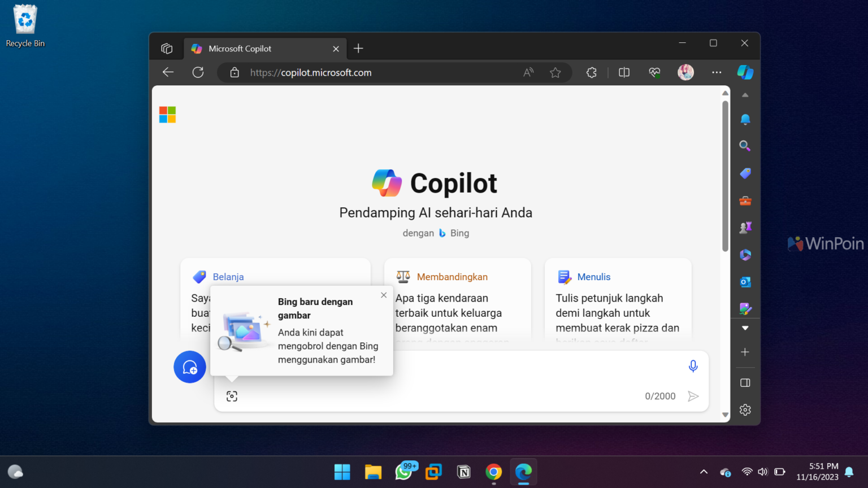Open the Copilot sidebar icon in Edge

745,72
